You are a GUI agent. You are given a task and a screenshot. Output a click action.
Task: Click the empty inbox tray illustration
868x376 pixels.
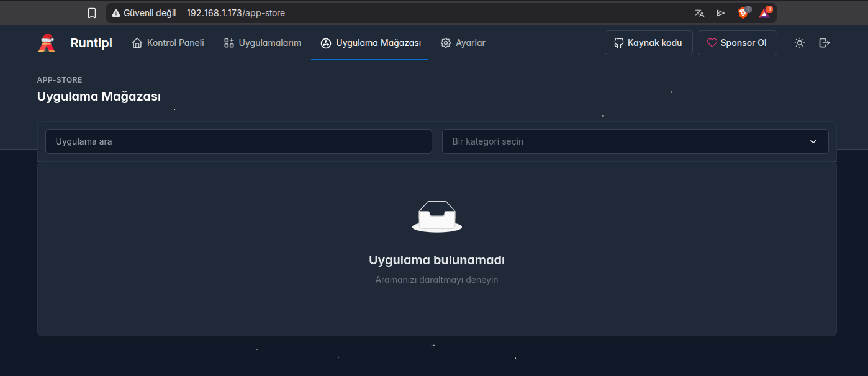click(x=437, y=217)
